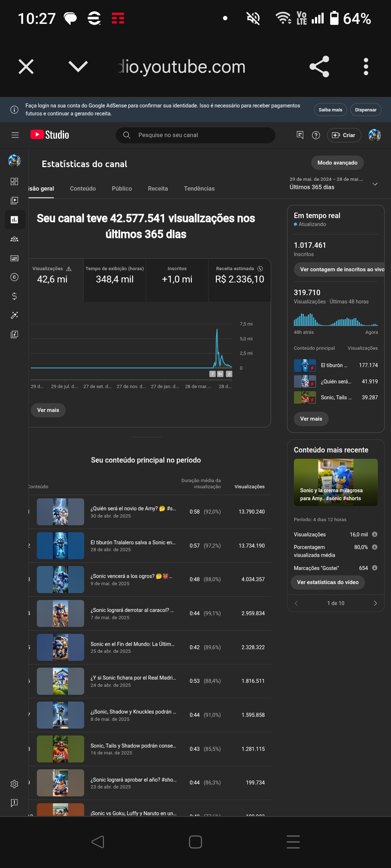Tap the Android back navigation button

(98, 842)
